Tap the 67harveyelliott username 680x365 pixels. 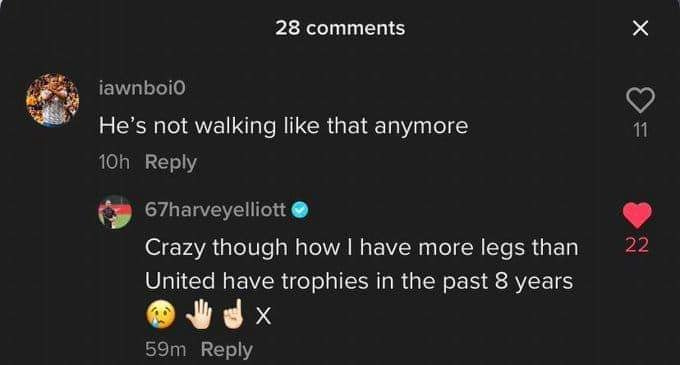[x=216, y=210]
